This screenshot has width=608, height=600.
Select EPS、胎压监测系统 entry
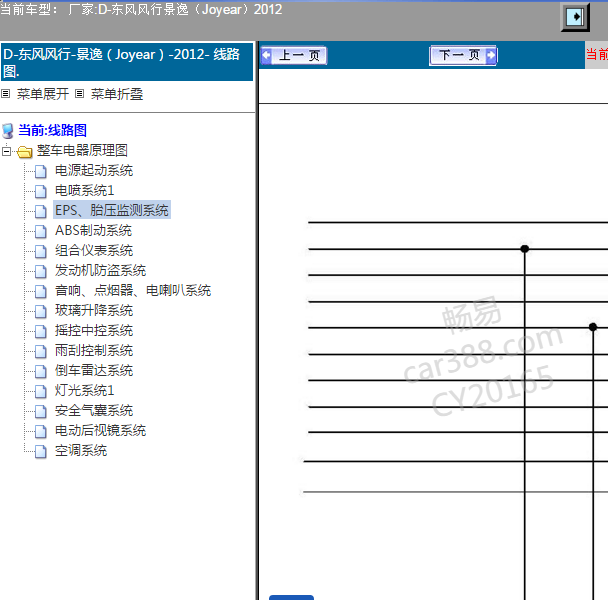112,210
